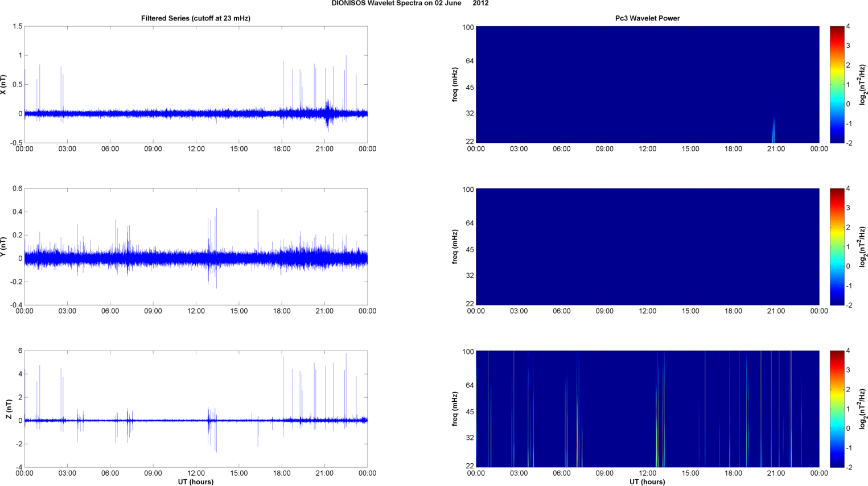The width and height of the screenshot is (868, 486).
Task: Click the '09:00' tick under the middle wavelet panel
Action: coord(604,311)
